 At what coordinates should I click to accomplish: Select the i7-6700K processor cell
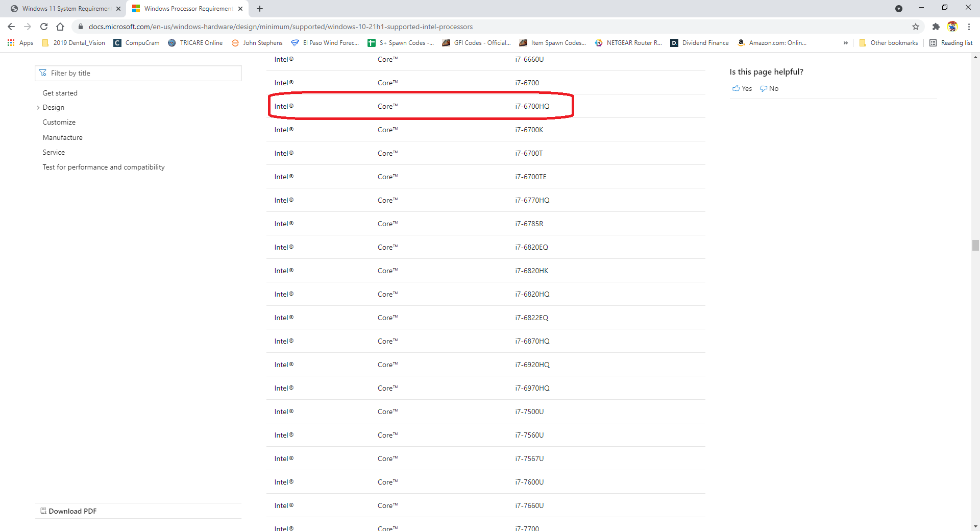(529, 130)
